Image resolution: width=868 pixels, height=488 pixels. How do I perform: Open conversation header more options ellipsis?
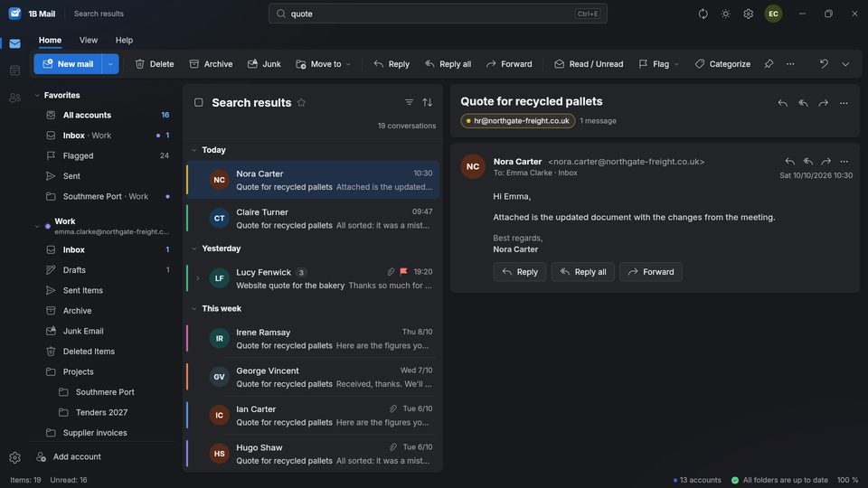tap(844, 103)
